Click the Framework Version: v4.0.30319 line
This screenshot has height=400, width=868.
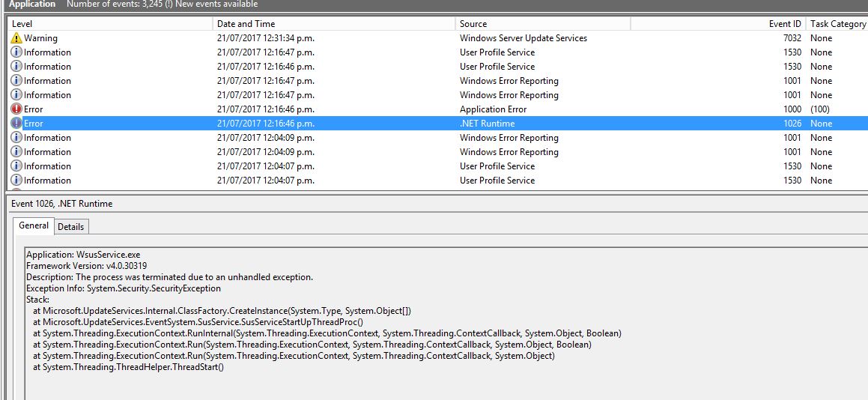(86, 266)
